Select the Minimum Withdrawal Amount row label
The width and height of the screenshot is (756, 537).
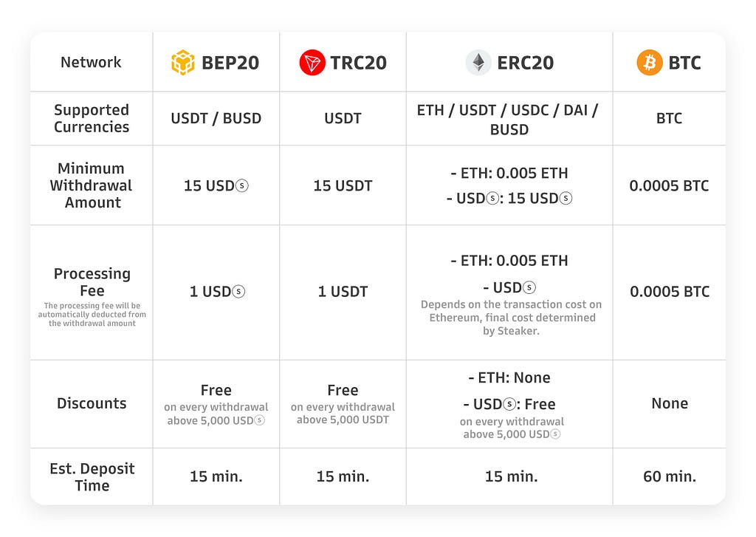[91, 185]
